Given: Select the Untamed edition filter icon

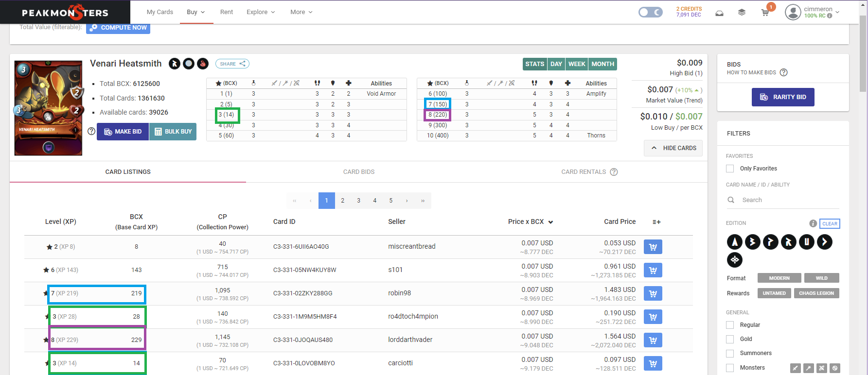Looking at the screenshot, I should [x=807, y=242].
